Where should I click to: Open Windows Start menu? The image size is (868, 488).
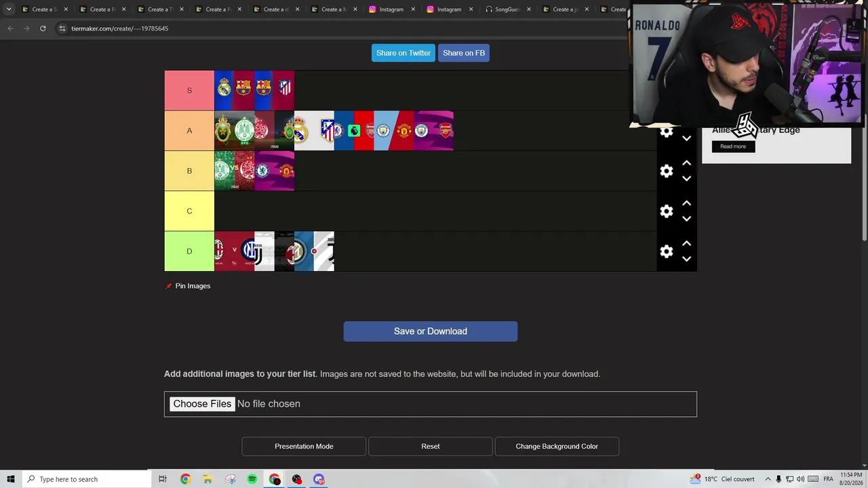point(10,479)
